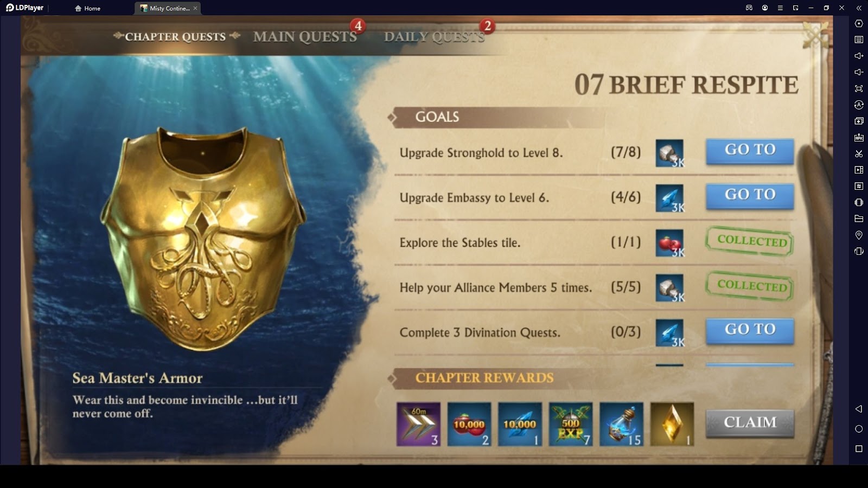The image size is (868, 488).
Task: Select the 500 EXP reward icon
Action: pos(571,424)
